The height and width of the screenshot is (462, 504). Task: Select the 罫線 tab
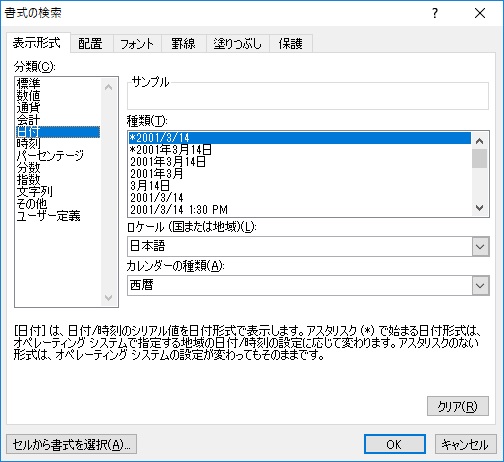coord(183,43)
